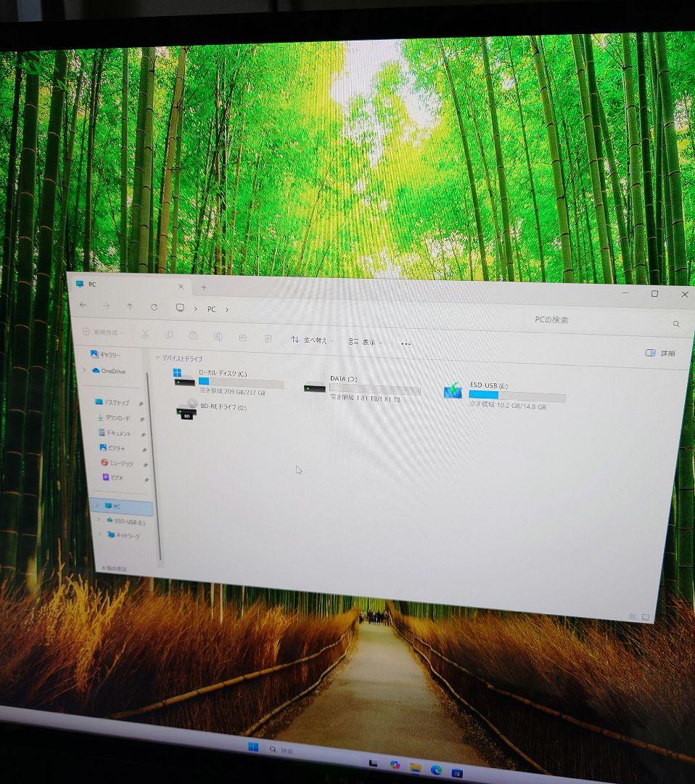Open Microsoft Edge from the taskbar

pyautogui.click(x=436, y=770)
